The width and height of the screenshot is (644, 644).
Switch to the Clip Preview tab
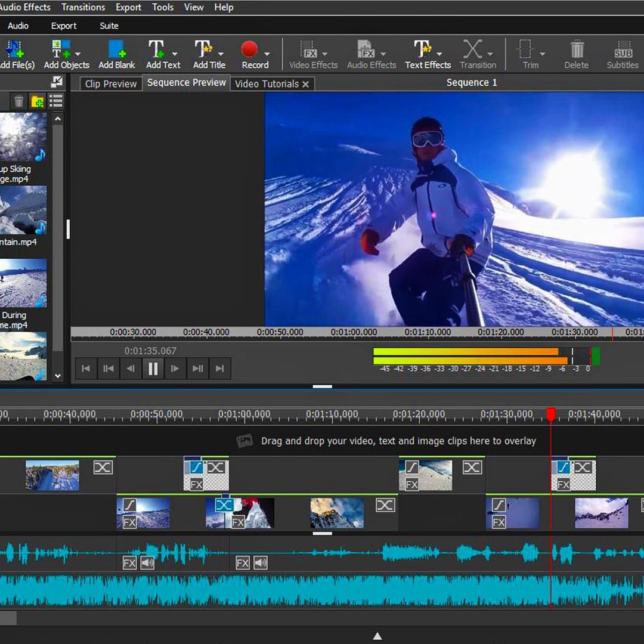coord(110,83)
